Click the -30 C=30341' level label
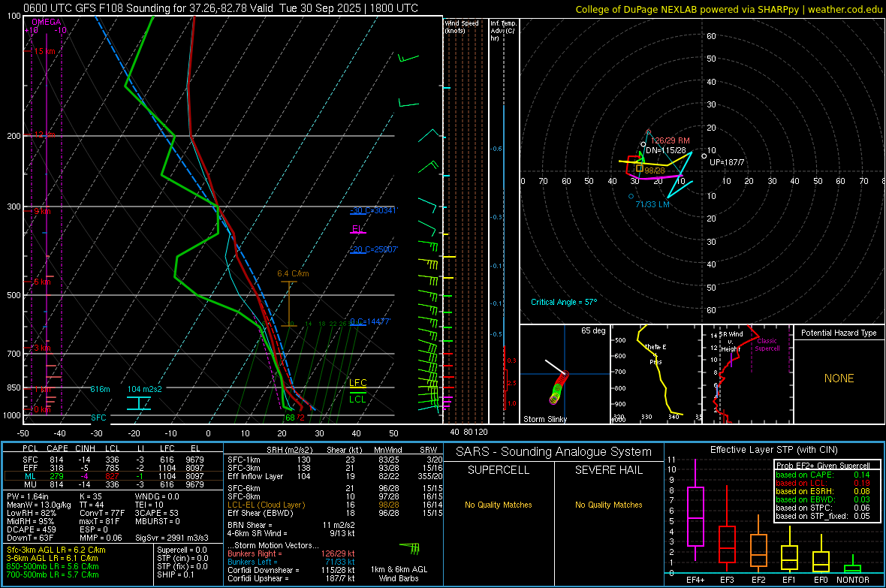The width and height of the screenshot is (886, 588). point(374,210)
